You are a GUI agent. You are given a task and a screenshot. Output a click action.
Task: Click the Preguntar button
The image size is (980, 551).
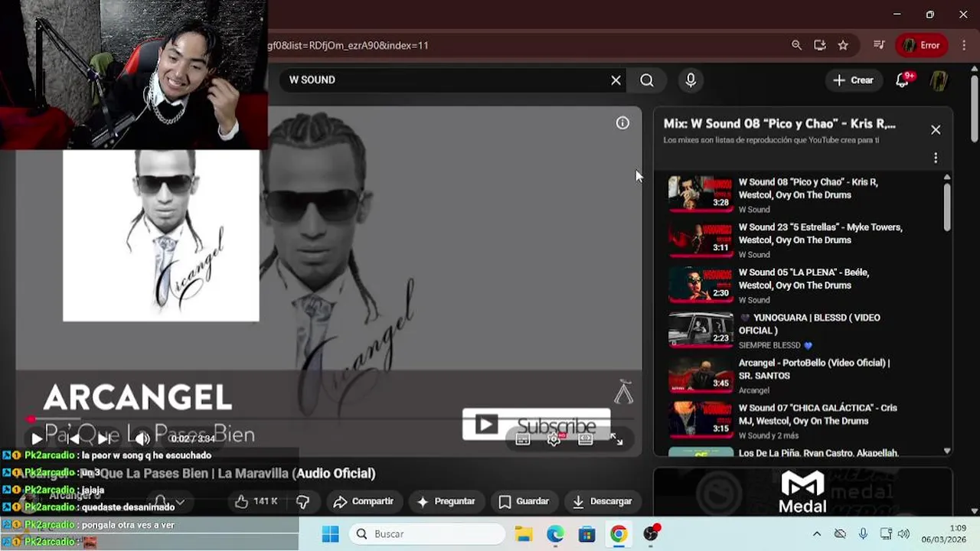[x=446, y=501]
